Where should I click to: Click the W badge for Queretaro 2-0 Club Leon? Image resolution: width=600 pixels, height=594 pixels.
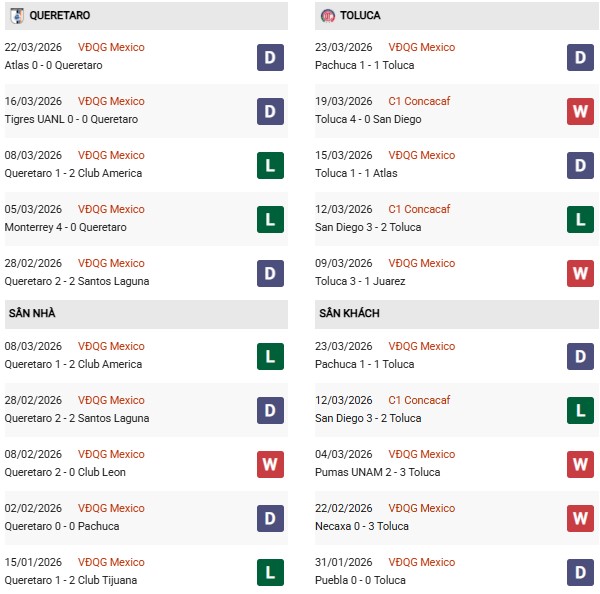[x=270, y=464]
